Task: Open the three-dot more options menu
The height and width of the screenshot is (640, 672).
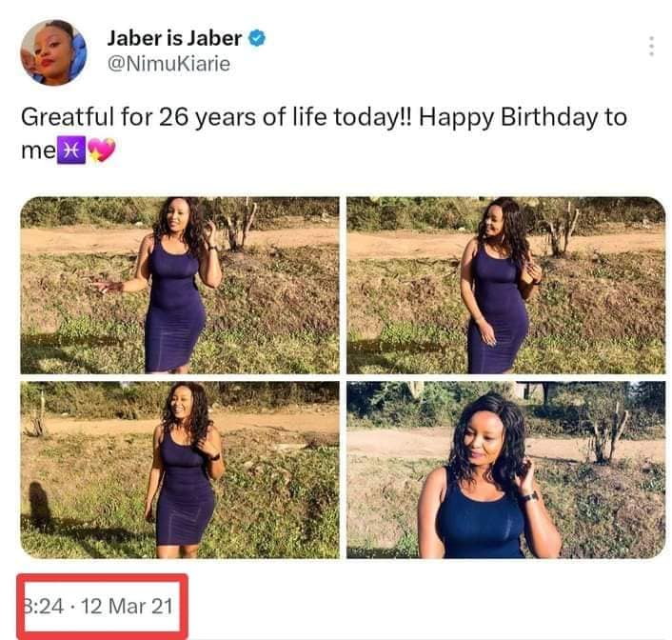Action: click(651, 46)
